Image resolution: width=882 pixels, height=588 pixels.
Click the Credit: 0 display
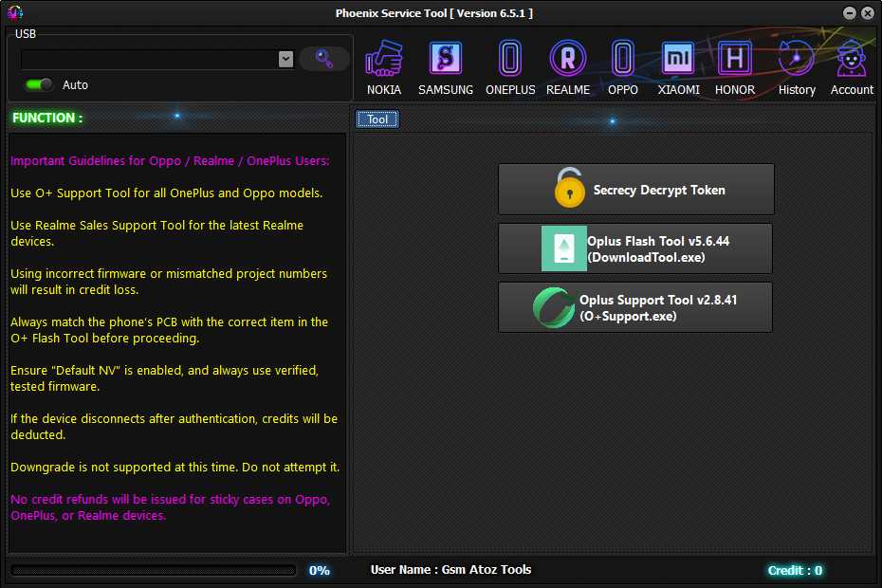[x=795, y=570]
